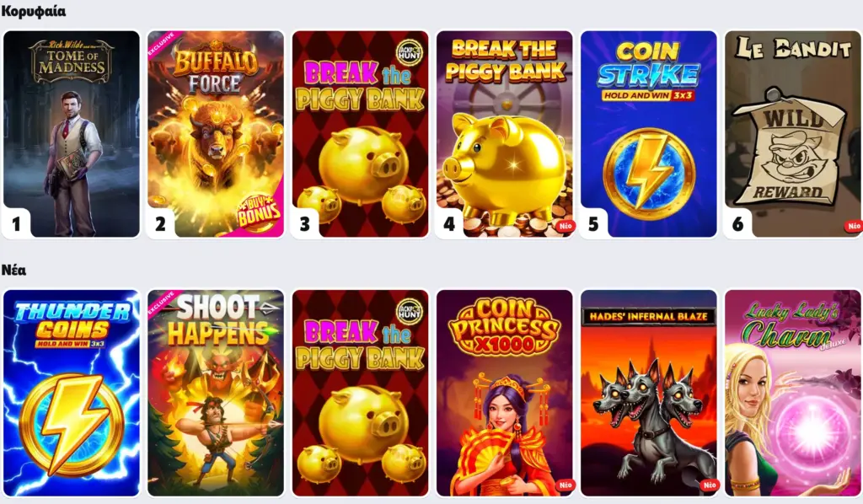Viewport: 863px width, 504px height.
Task: Click the Buy Bonus badge on Buffalo Force
Action: (259, 212)
